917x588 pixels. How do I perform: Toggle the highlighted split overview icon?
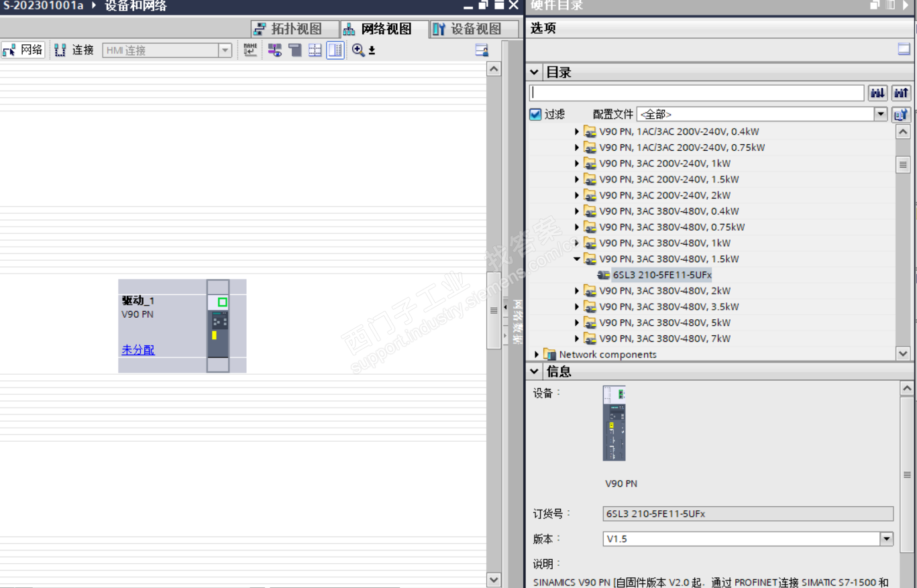tap(335, 50)
